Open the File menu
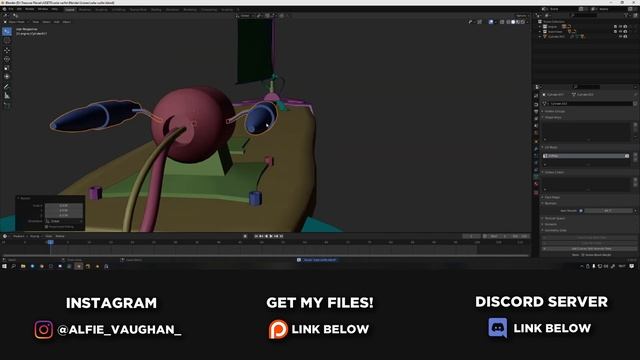Image resolution: width=640 pixels, height=360 pixels. (11, 9)
